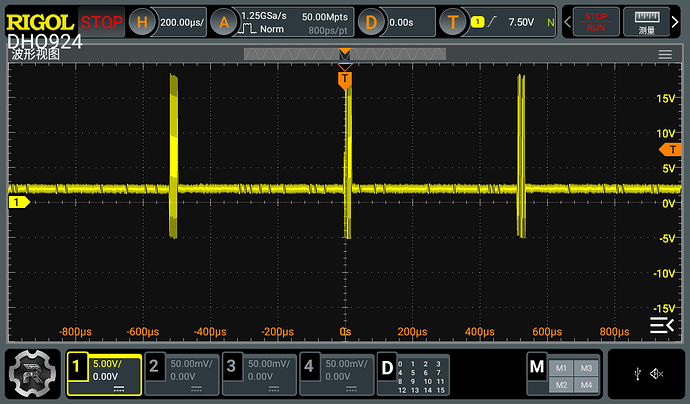The height and width of the screenshot is (404, 690).
Task: Toggle channel 1 on or off
Action: (x=77, y=366)
